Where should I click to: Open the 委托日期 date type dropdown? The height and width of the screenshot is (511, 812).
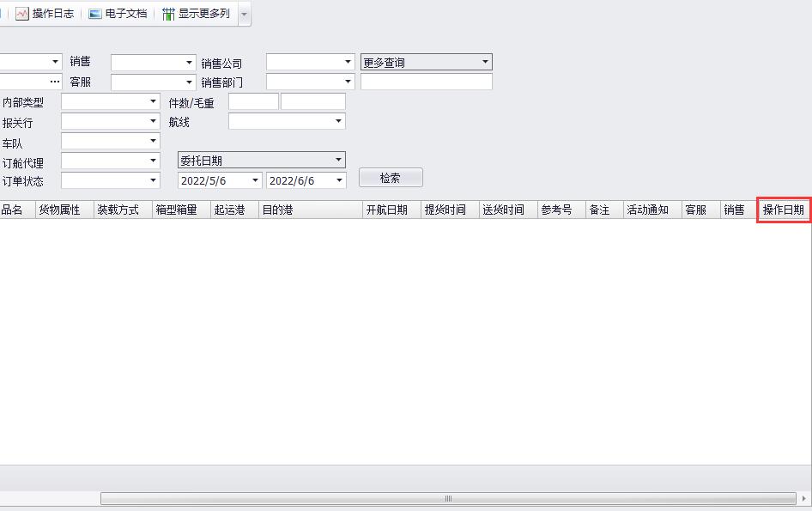coord(338,160)
